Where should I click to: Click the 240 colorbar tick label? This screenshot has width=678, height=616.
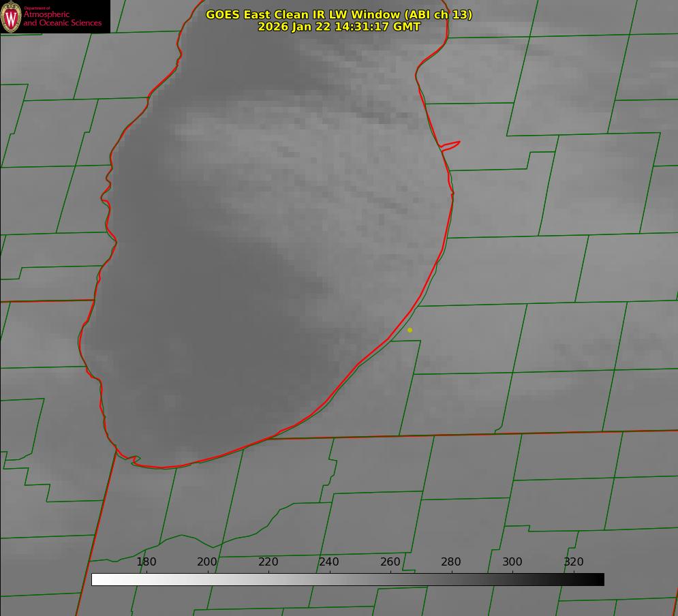coord(329,561)
